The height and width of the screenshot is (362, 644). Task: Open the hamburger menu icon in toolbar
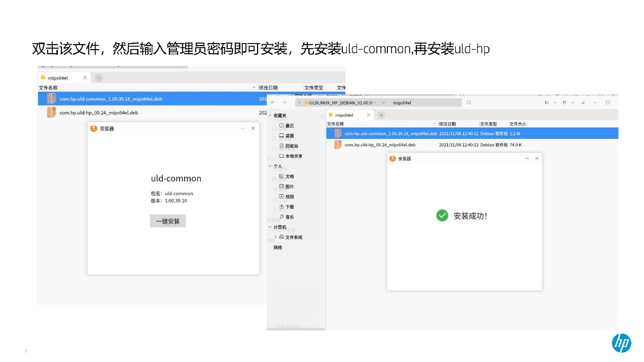click(x=583, y=102)
